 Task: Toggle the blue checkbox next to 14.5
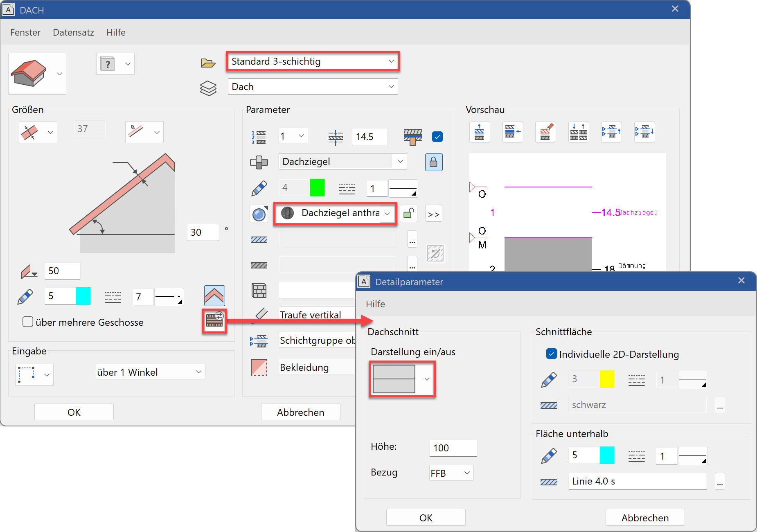437,137
